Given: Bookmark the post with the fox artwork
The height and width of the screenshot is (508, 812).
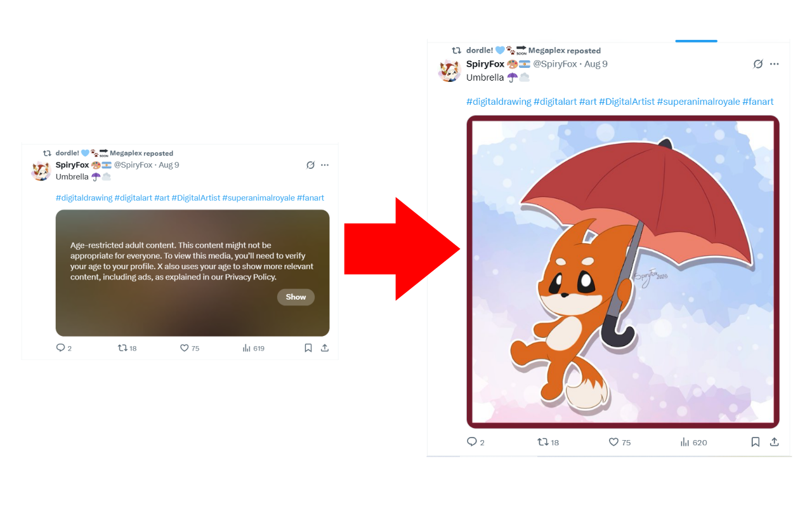Looking at the screenshot, I should [756, 442].
